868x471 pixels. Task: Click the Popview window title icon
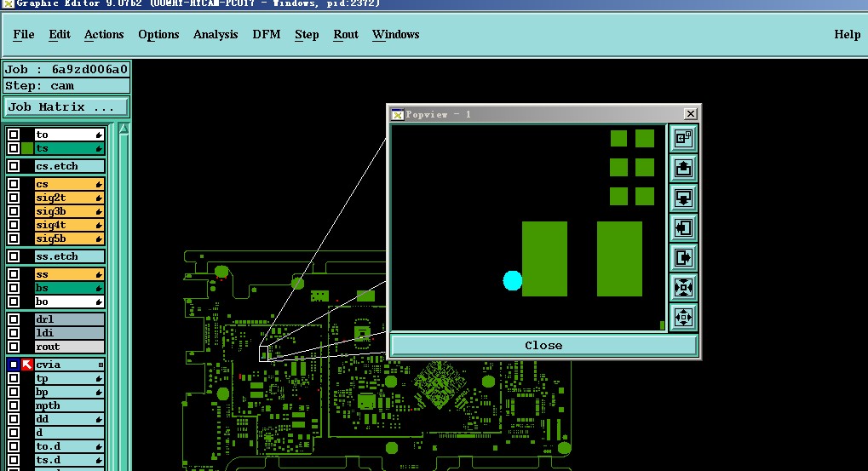(x=397, y=114)
